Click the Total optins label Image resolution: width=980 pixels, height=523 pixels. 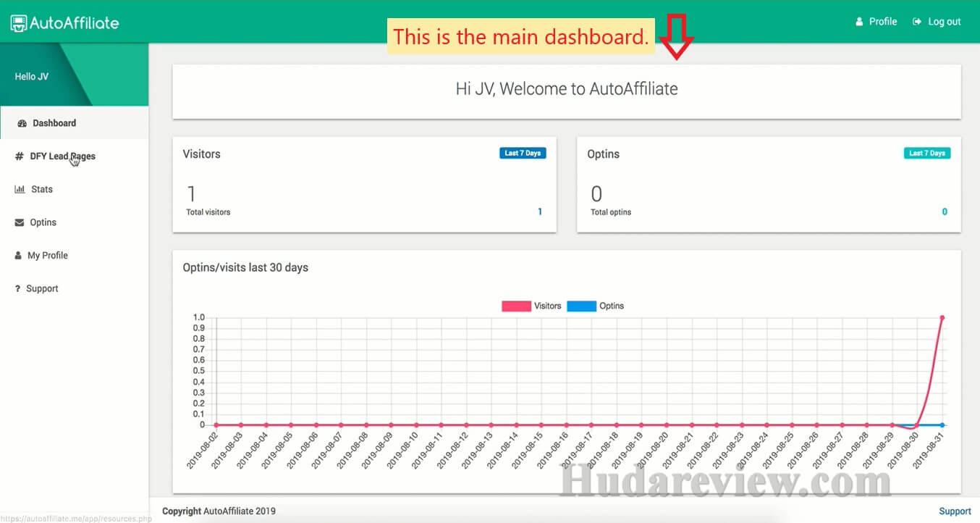pyautogui.click(x=611, y=212)
